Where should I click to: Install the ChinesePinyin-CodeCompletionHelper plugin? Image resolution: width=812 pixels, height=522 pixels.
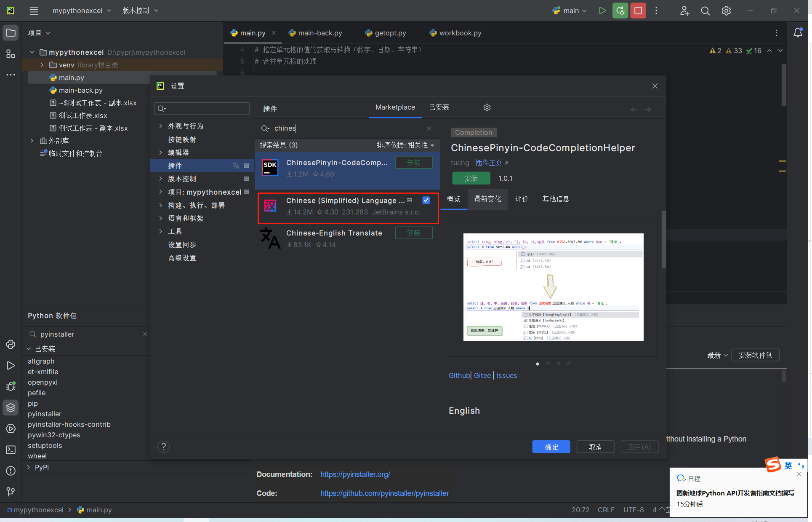coord(414,162)
